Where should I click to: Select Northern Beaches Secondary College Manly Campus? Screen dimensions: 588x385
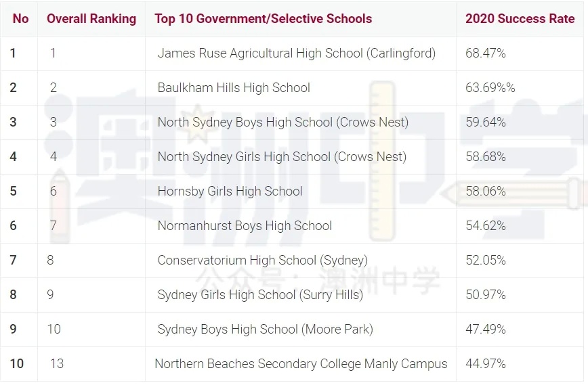click(301, 363)
